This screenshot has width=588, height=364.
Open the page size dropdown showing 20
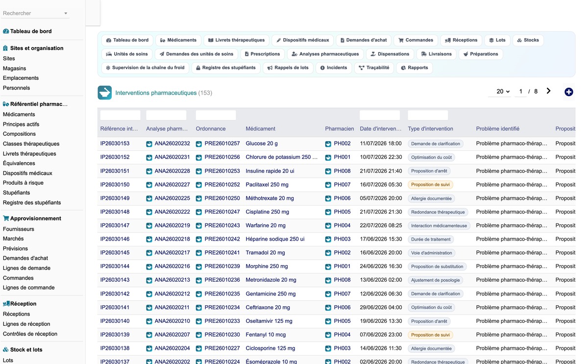(500, 92)
